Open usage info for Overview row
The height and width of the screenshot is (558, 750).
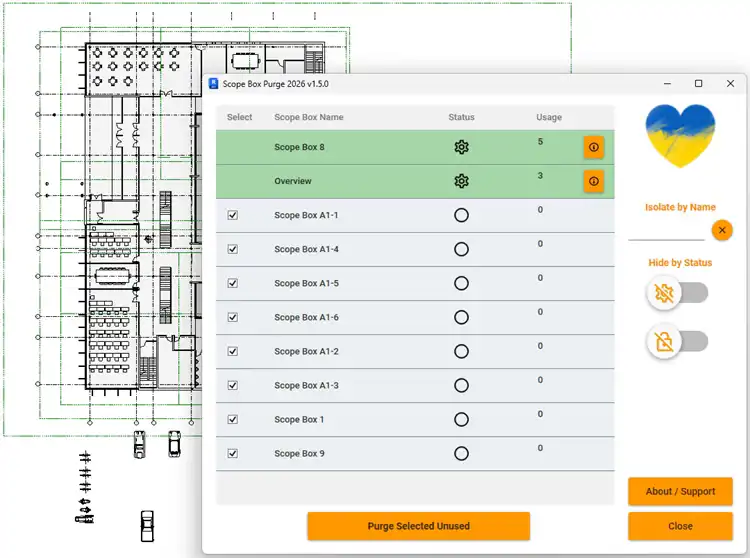point(594,181)
